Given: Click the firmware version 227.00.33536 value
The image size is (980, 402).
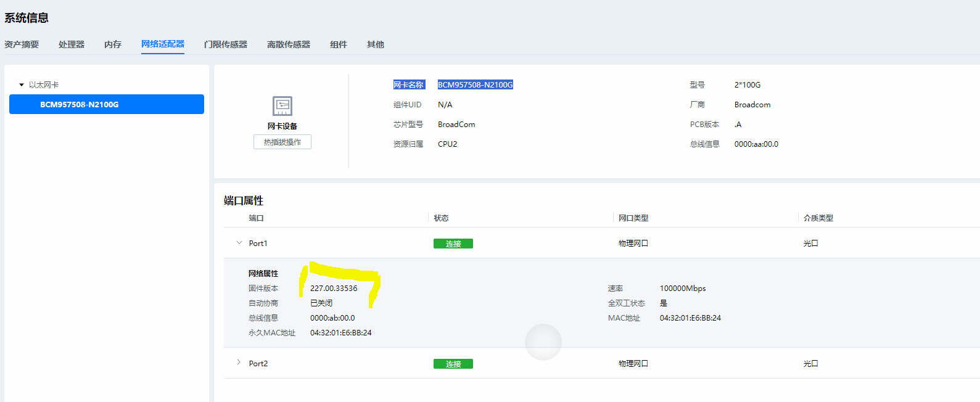Looking at the screenshot, I should click(x=334, y=289).
